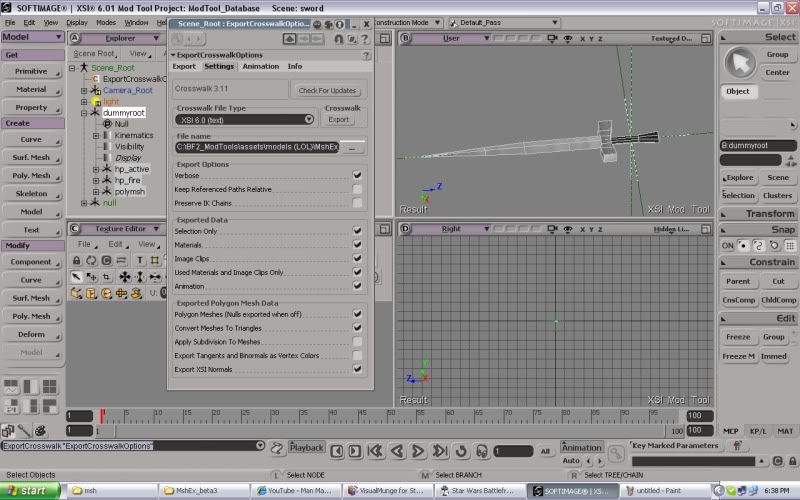Click the script editor icon beside command line

277,448
